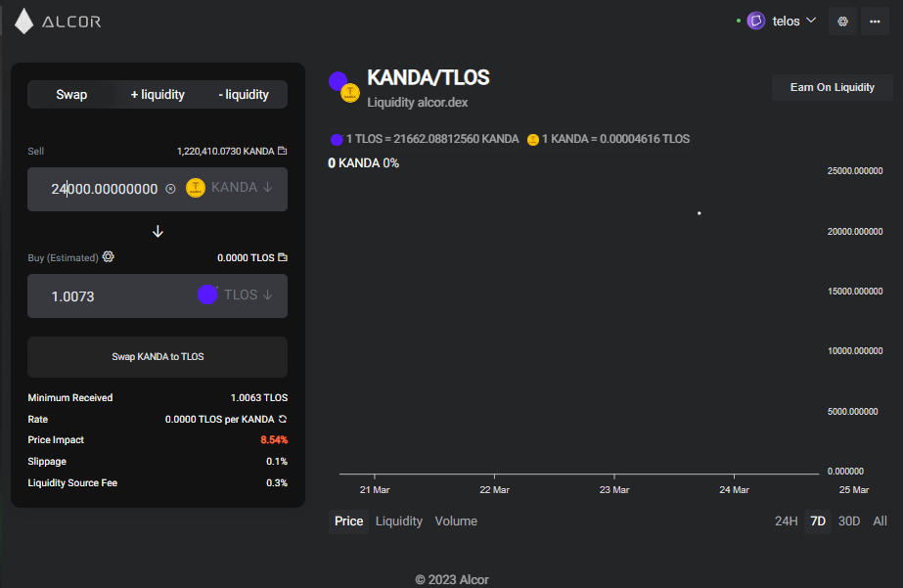The width and height of the screenshot is (903, 588).
Task: Click the Telos network logo icon
Action: tap(755, 21)
